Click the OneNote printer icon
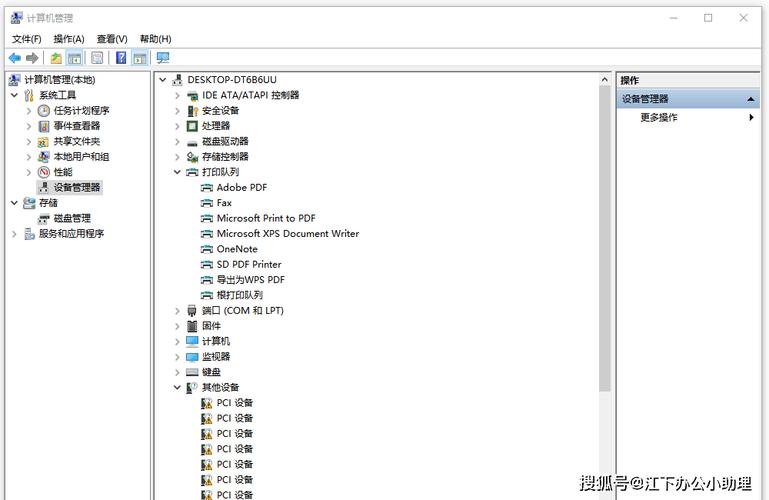This screenshot has height=500, width=769. [x=206, y=249]
